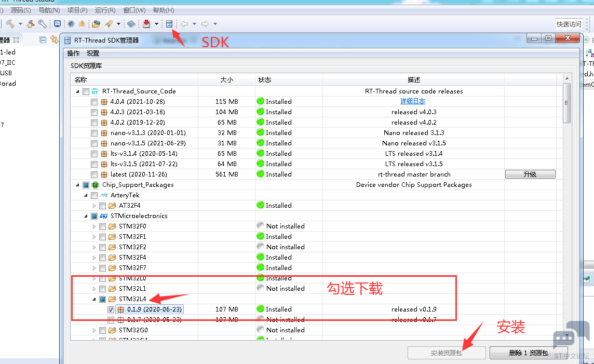Navigate back with the left arrow icon
The width and height of the screenshot is (594, 364).
click(x=184, y=24)
